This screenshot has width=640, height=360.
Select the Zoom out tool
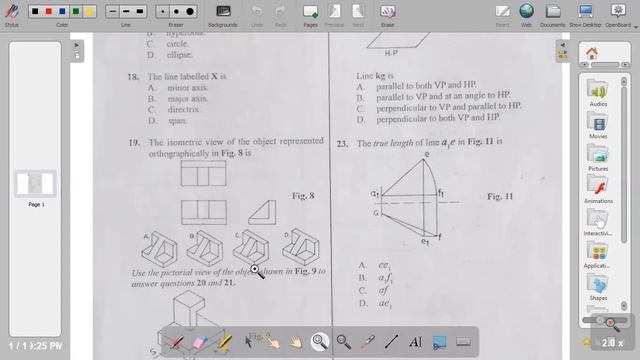[x=344, y=341]
